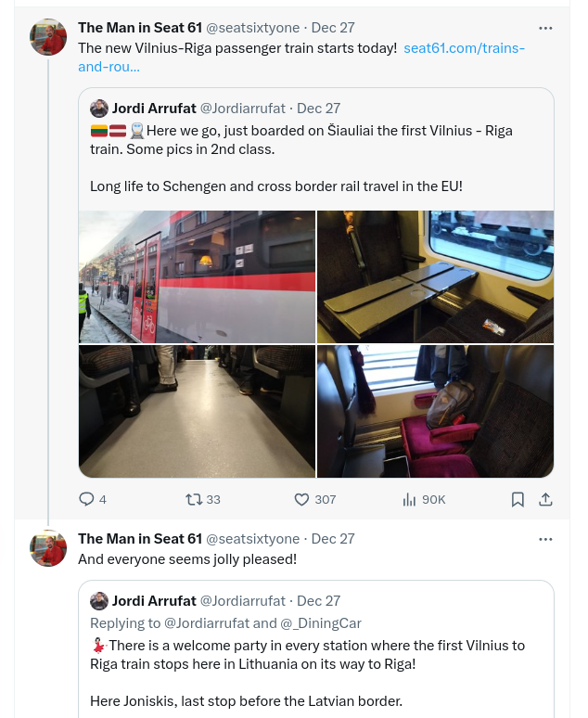
Task: Click the Dec 27 timestamp on first tweet
Action: [333, 28]
